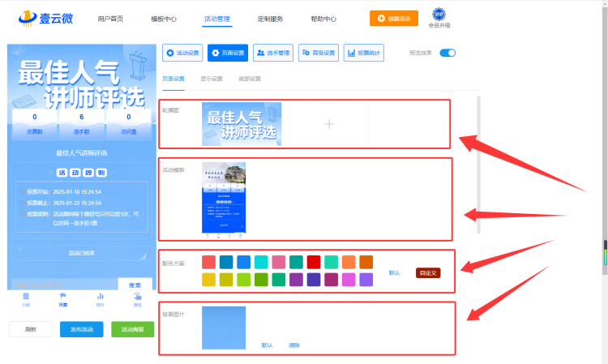The height and width of the screenshot is (364, 608).
Task: Open 模板中心 in top navigation
Action: point(164,19)
